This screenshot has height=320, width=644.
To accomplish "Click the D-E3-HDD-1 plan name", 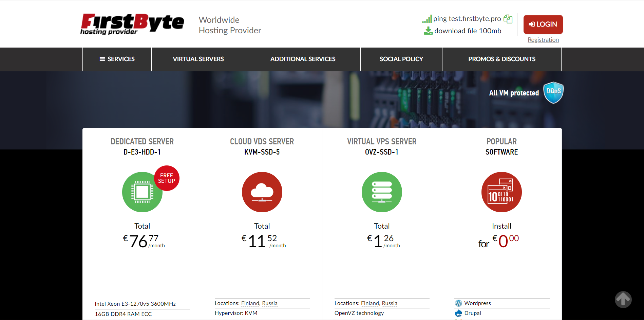I will [x=142, y=152].
